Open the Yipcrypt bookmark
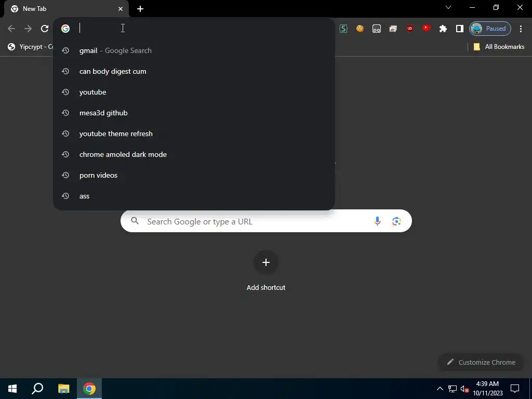 coord(31,47)
